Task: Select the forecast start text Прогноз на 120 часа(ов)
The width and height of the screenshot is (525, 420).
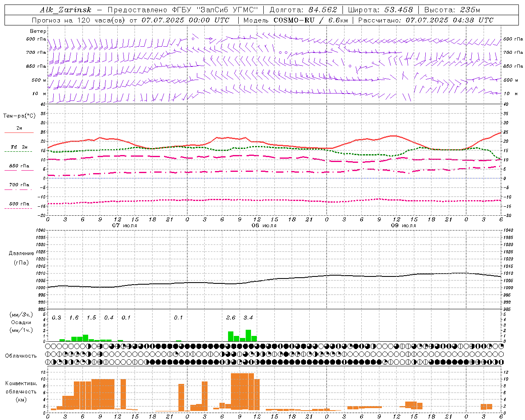Action: tap(78, 20)
